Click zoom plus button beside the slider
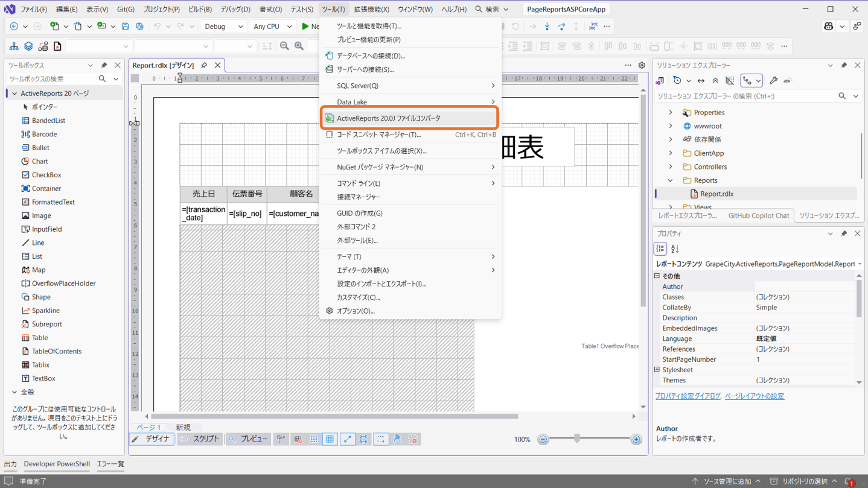Image resolution: width=868 pixels, height=488 pixels. tap(636, 440)
